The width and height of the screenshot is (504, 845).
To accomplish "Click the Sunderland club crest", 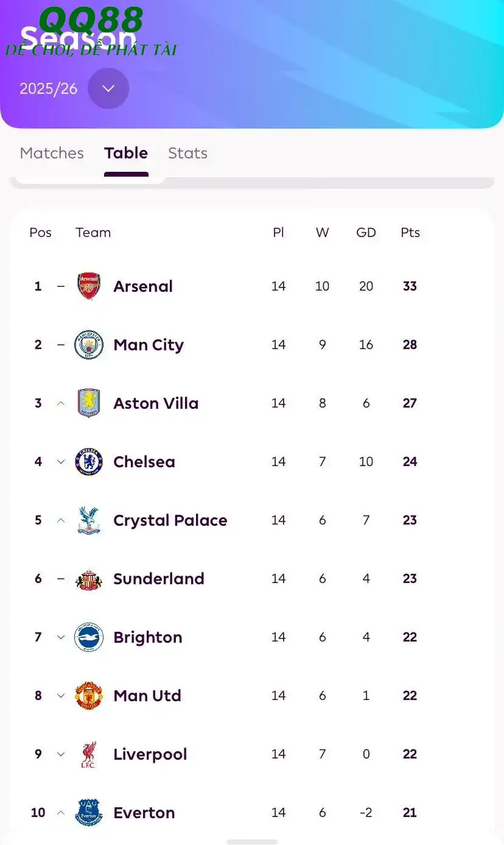I will point(89,579).
